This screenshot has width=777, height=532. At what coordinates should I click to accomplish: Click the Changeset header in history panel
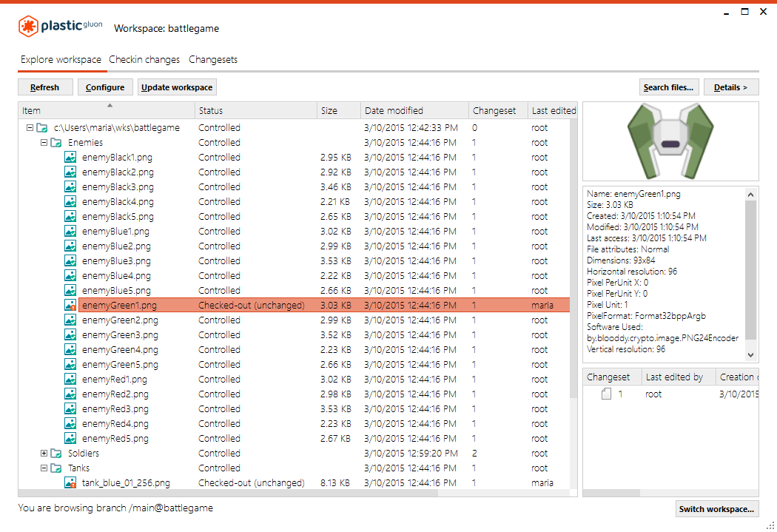point(613,377)
